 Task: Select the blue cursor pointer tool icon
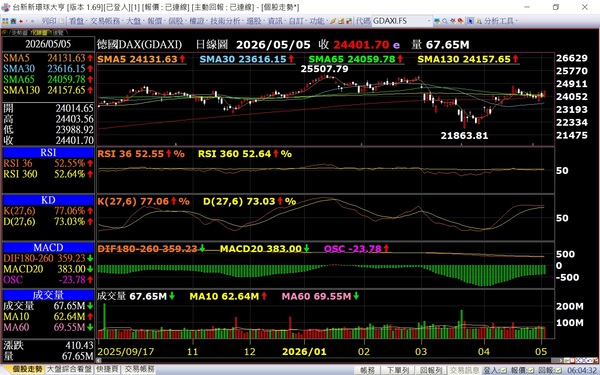coord(470,21)
